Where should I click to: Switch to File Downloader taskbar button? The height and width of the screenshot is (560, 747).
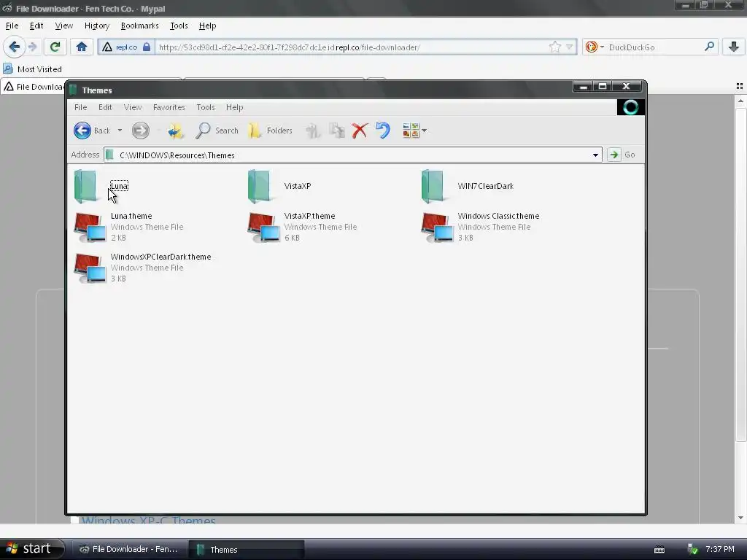128,549
